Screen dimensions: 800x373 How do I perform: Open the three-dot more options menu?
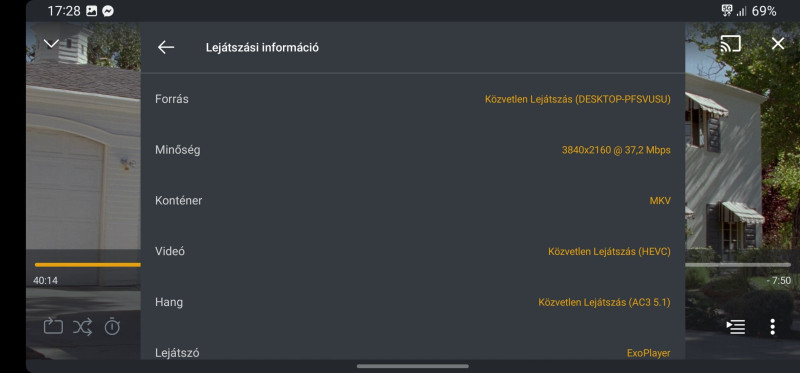[772, 327]
